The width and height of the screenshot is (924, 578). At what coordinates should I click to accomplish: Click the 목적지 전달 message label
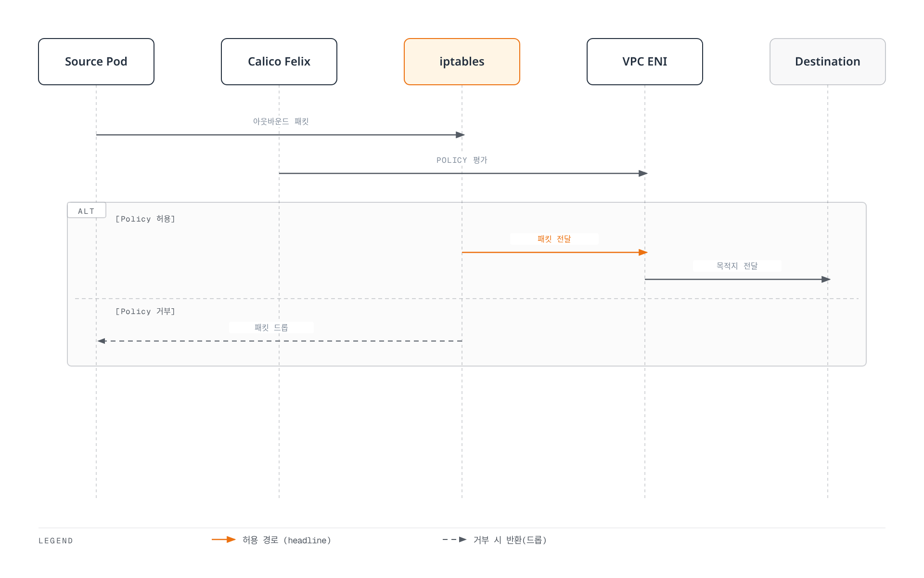click(x=737, y=266)
